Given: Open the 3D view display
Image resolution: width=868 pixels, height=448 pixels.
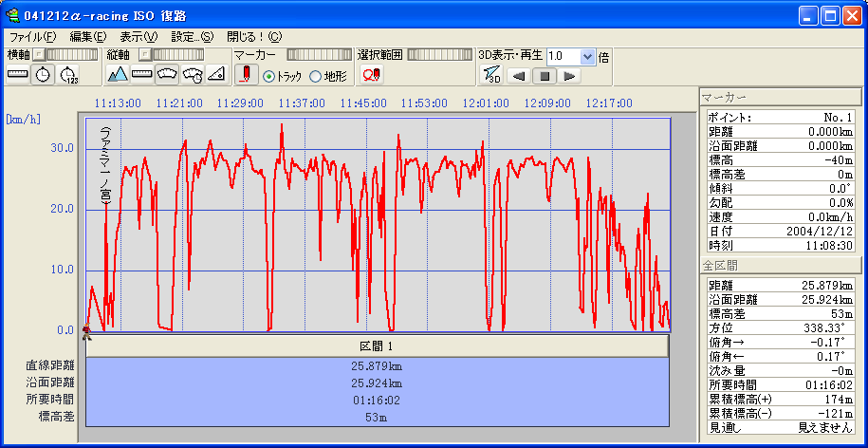Looking at the screenshot, I should pos(490,75).
